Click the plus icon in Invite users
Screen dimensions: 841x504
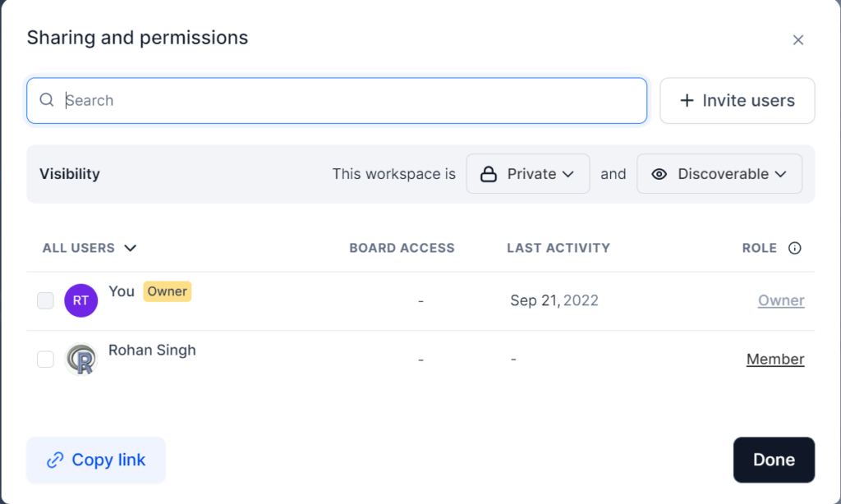687,101
